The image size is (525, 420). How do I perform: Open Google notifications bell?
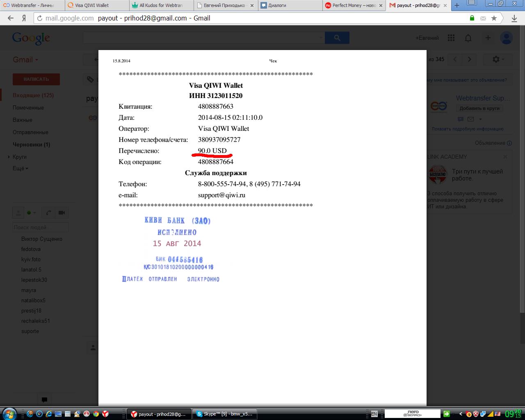468,38
